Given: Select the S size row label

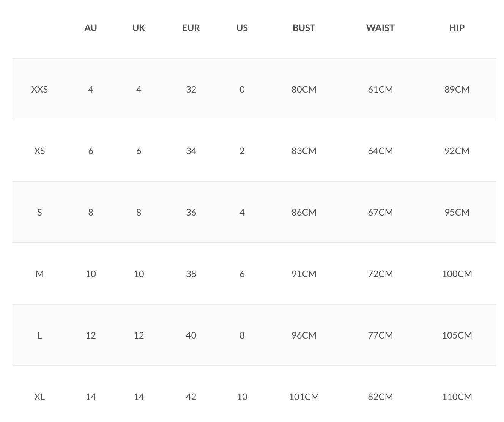Looking at the screenshot, I should click(39, 213).
